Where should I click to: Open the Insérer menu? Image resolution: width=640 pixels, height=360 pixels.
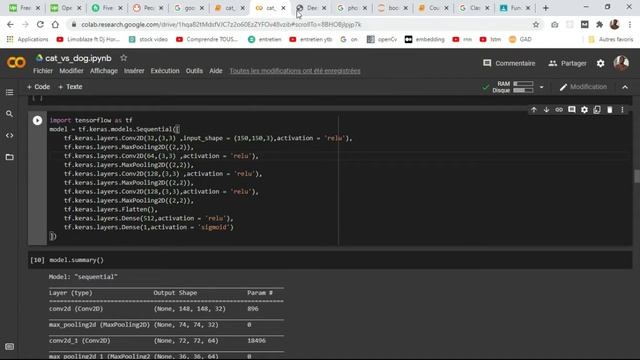point(134,71)
